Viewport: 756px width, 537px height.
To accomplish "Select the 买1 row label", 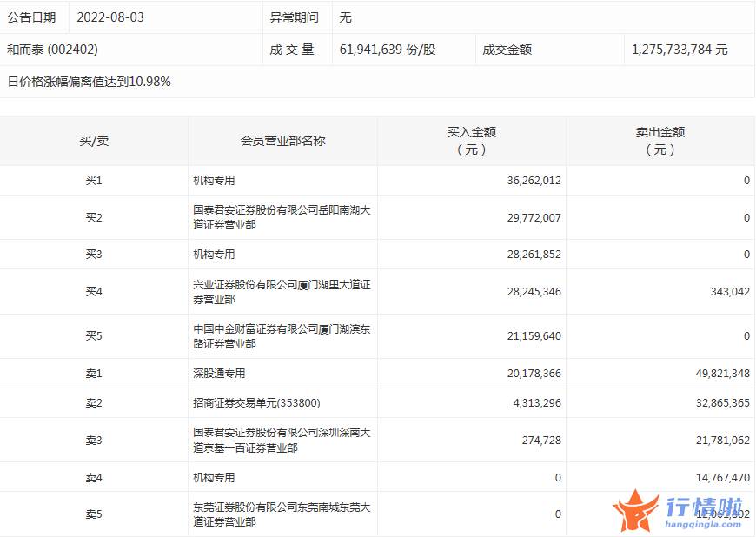I will [94, 180].
